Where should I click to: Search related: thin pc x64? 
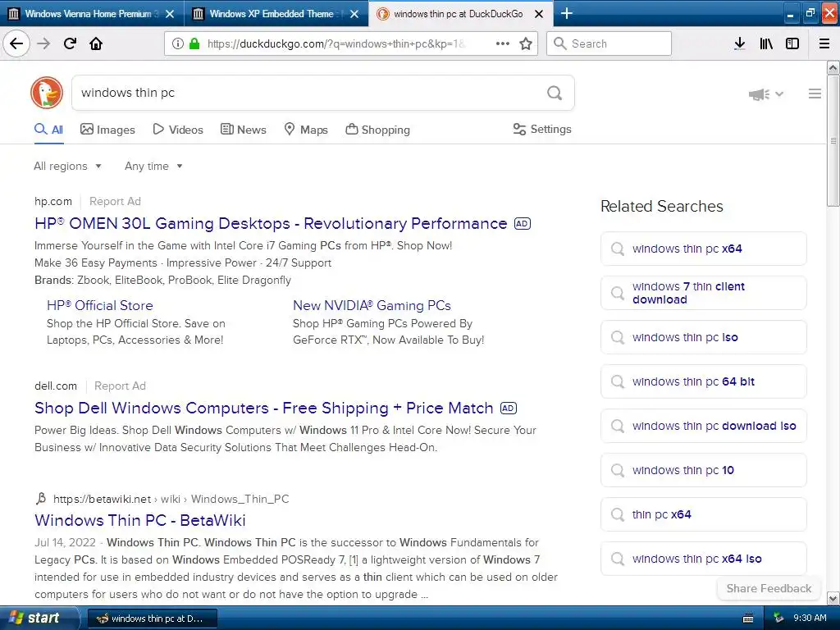703,515
